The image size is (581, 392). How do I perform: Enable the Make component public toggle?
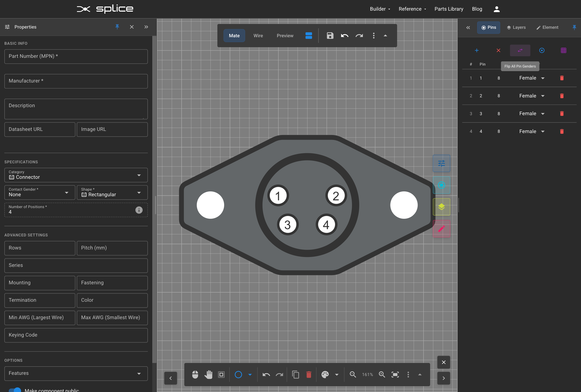[x=15, y=390]
